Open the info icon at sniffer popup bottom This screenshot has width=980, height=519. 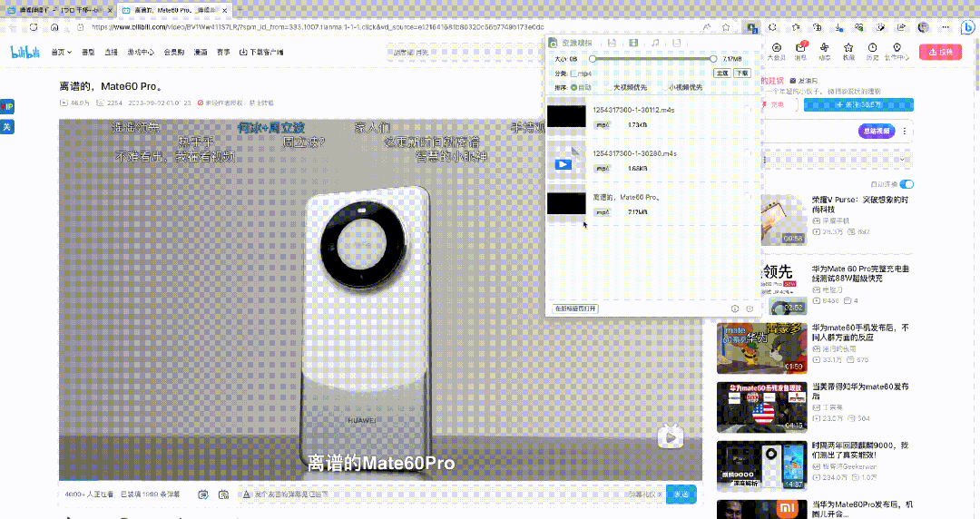tap(735, 308)
